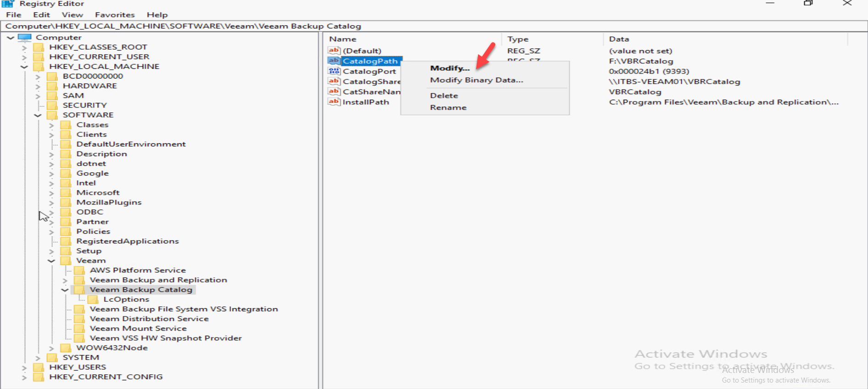Open the View menu
The height and width of the screenshot is (389, 868).
73,15
